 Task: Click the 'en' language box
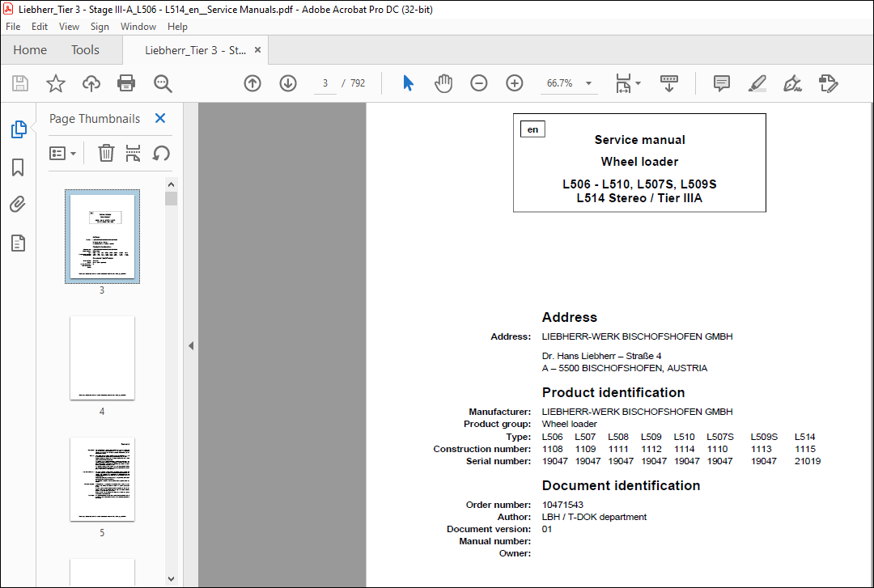click(532, 129)
